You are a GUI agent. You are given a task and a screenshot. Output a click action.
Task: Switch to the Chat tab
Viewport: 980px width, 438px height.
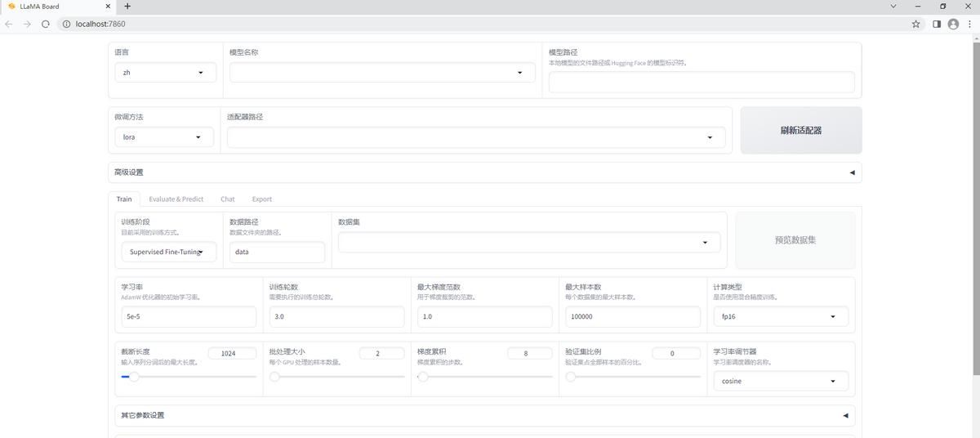[x=227, y=199]
